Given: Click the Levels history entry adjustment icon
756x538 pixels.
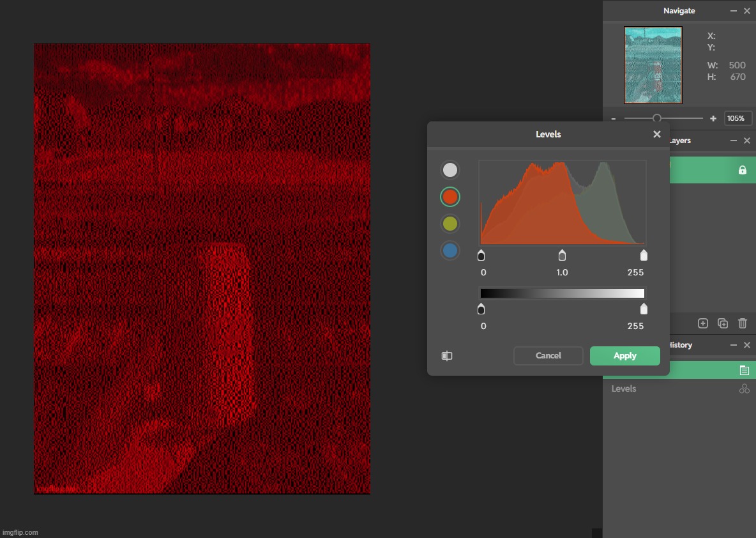Looking at the screenshot, I should click(x=744, y=388).
